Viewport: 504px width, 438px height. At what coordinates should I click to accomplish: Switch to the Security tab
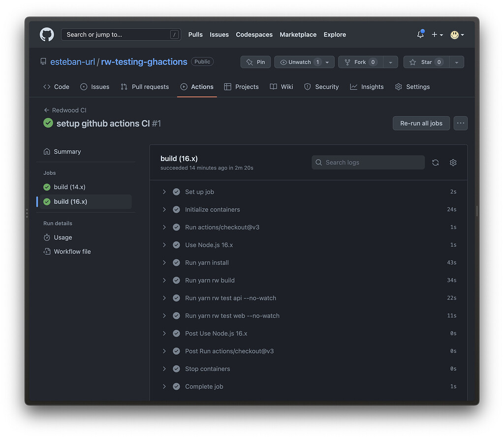coord(321,87)
